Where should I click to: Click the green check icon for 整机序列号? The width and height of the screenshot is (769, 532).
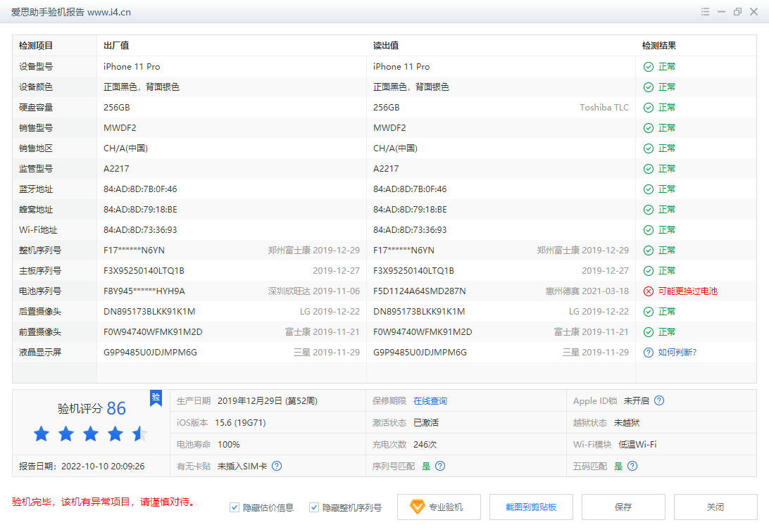point(649,251)
